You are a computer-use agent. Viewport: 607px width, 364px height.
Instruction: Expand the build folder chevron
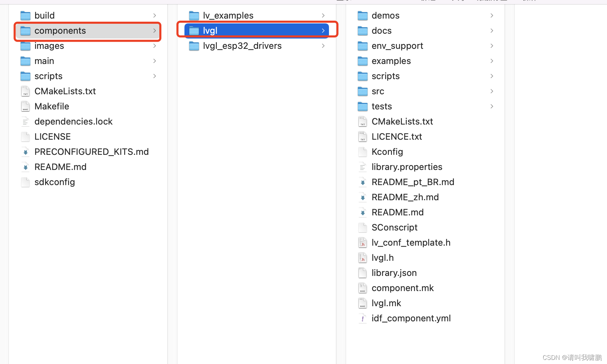[155, 15]
